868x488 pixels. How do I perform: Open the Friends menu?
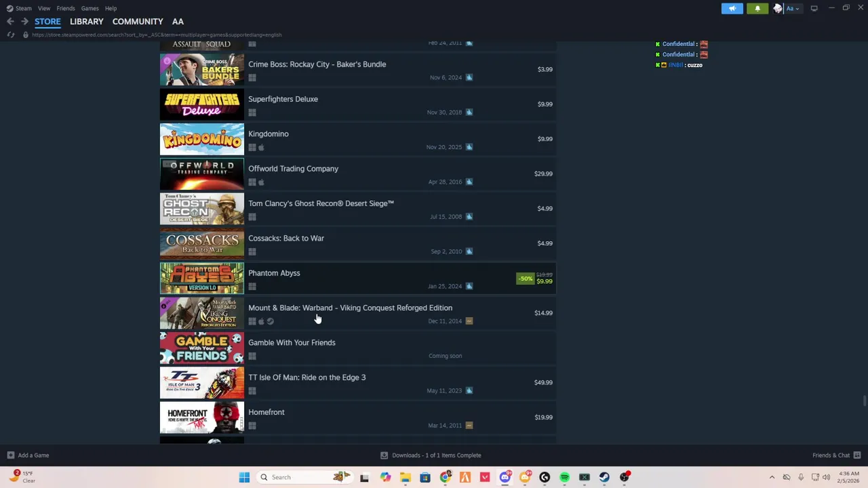click(66, 8)
